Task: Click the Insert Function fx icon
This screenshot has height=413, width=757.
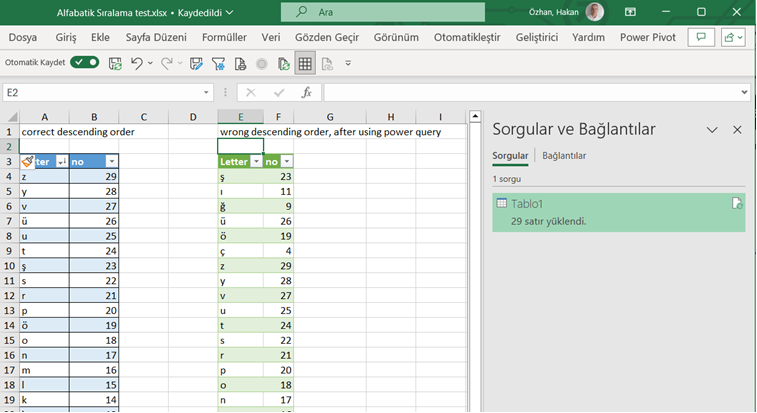Action: tap(307, 92)
